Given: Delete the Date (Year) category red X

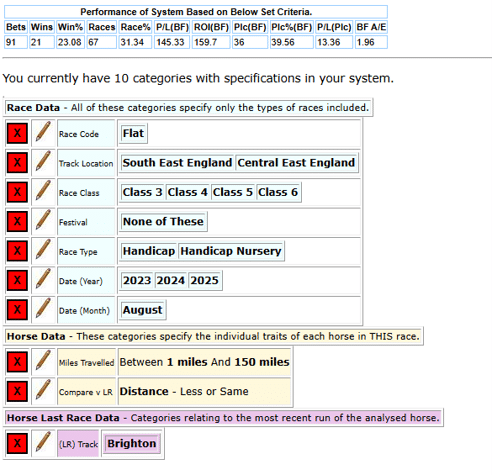Looking at the screenshot, I should pyautogui.click(x=17, y=280).
